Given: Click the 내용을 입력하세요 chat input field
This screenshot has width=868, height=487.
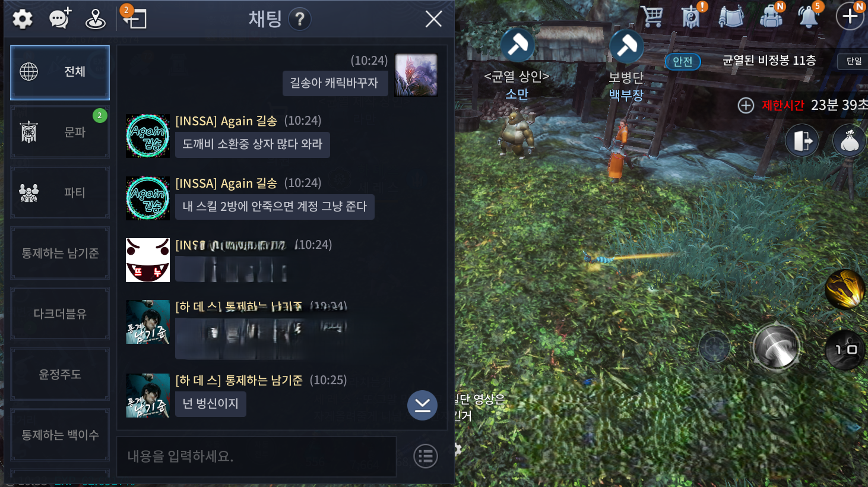Looking at the screenshot, I should click(256, 456).
